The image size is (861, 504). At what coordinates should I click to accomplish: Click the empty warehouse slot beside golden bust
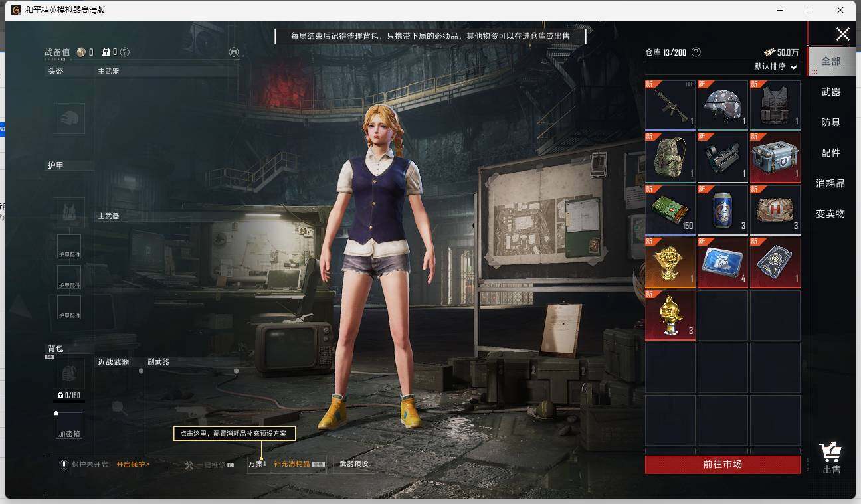click(723, 315)
